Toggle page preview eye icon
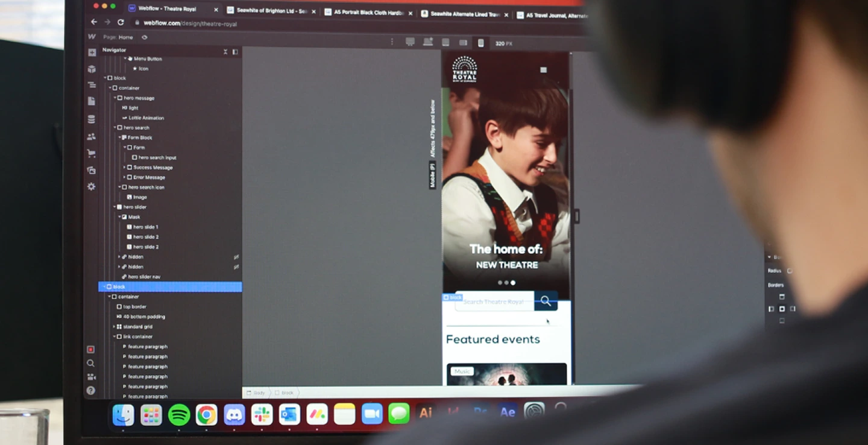This screenshot has width=868, height=445. coord(145,37)
